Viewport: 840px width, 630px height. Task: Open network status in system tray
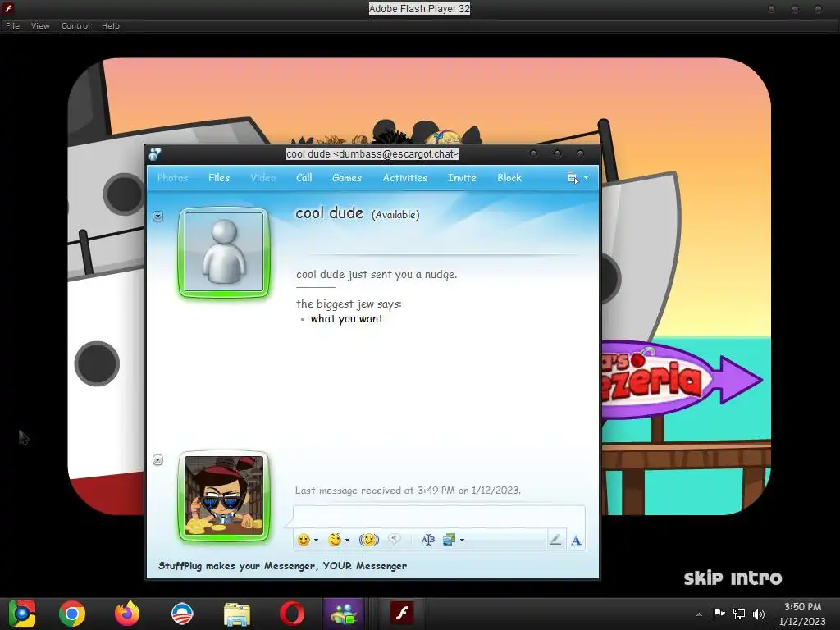(x=739, y=614)
